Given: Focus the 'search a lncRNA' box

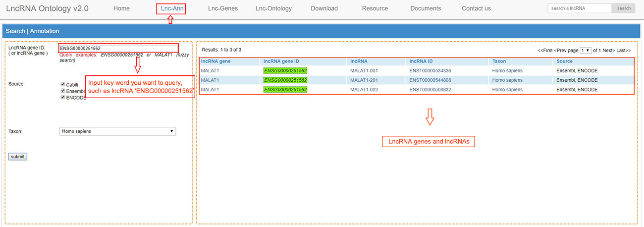Looking at the screenshot, I should (580, 8).
